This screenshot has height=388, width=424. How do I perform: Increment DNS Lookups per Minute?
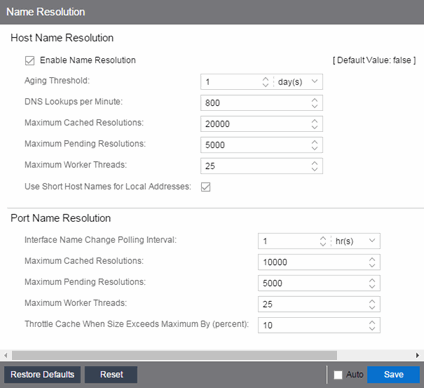click(x=314, y=100)
